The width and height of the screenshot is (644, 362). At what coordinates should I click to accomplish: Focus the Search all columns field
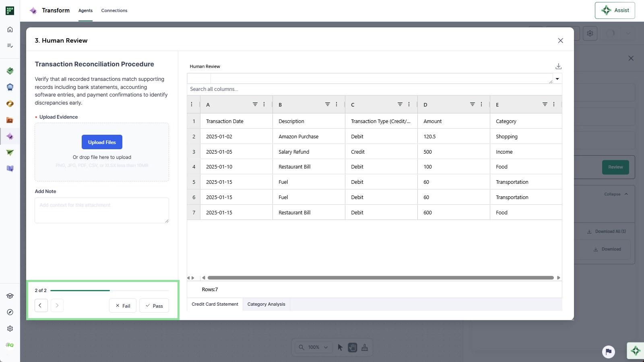(x=374, y=89)
